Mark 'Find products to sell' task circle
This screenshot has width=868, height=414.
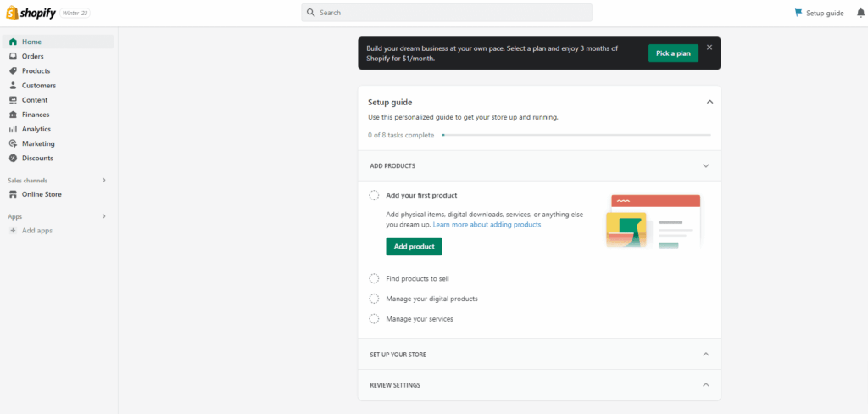[374, 279]
